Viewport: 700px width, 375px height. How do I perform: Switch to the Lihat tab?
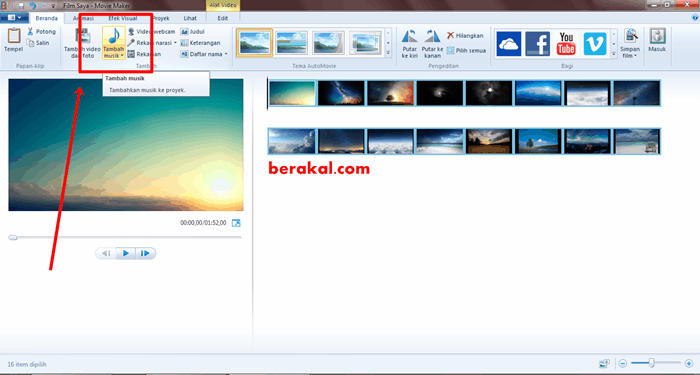click(x=190, y=18)
